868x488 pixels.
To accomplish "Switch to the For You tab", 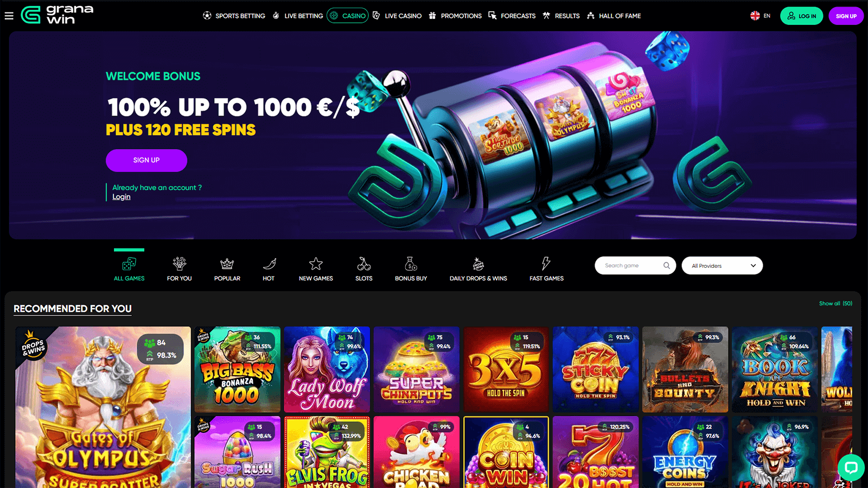I will [x=180, y=269].
